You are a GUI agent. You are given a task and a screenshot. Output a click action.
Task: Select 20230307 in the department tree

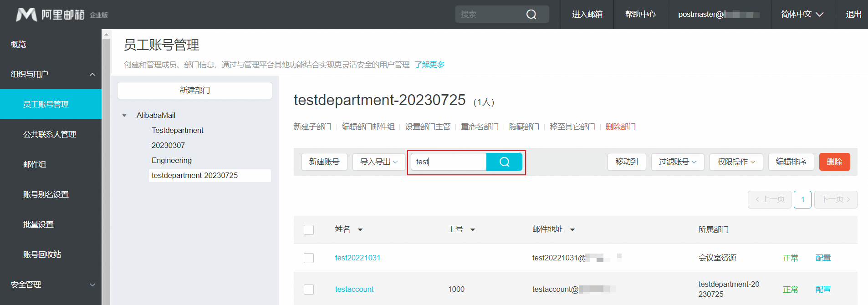click(x=168, y=146)
